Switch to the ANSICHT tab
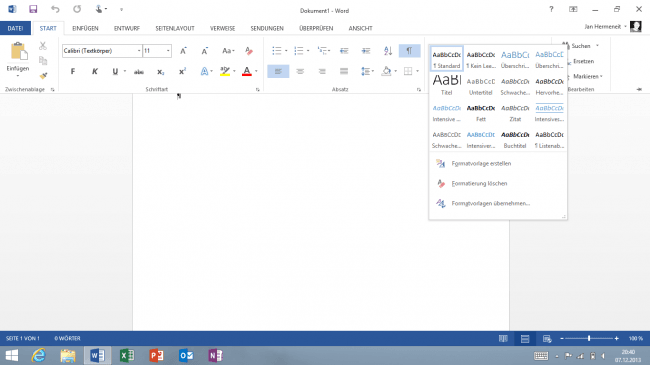 point(360,28)
